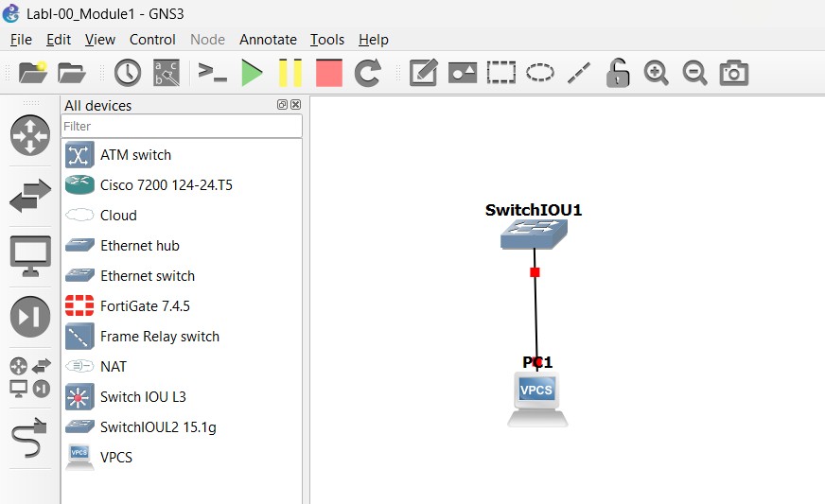The width and height of the screenshot is (825, 504).
Task: Open the Tools menu
Action: [327, 40]
